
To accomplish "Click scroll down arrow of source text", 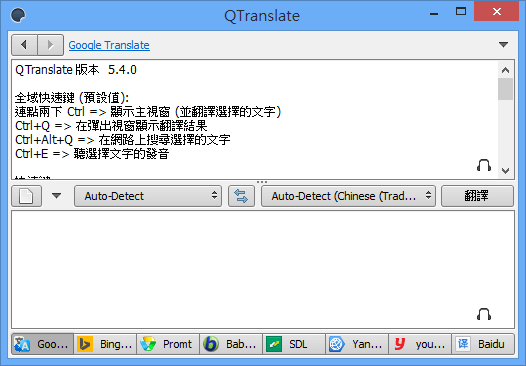I will (x=506, y=170).
